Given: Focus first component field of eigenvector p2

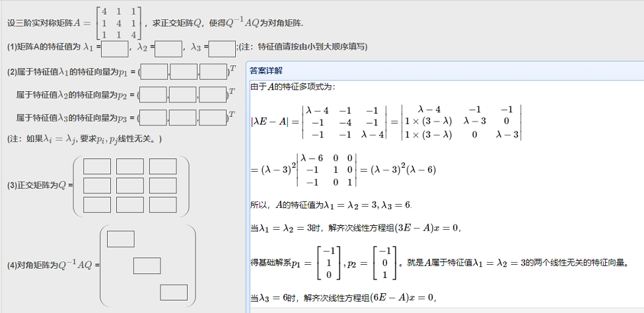Looking at the screenshot, I should (154, 94).
